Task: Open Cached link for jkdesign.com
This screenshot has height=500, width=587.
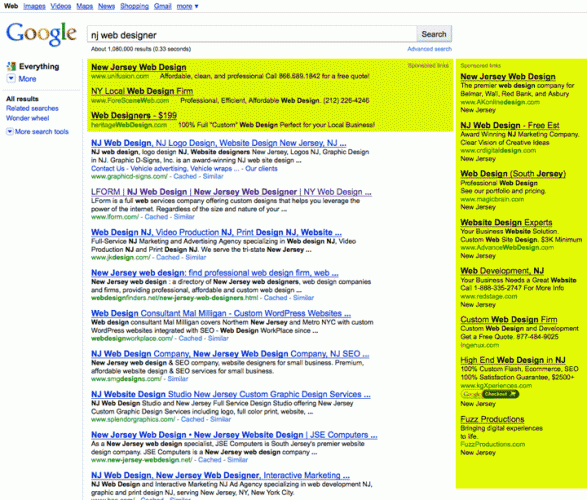Action: click(x=168, y=257)
